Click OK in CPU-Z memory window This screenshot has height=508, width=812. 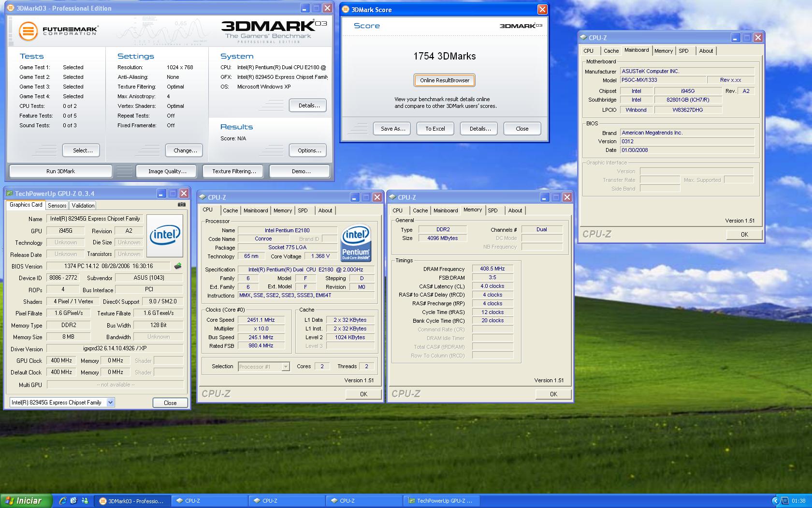pos(553,394)
